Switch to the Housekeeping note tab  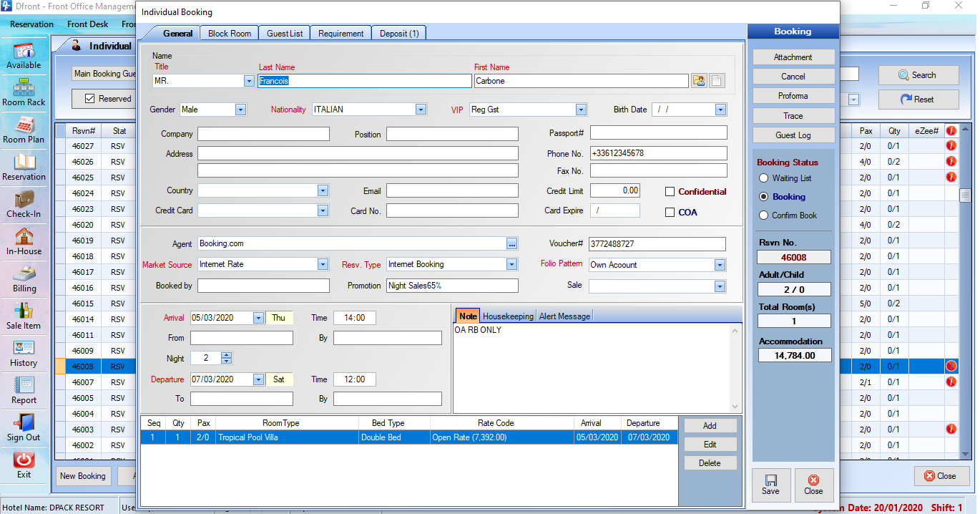508,316
